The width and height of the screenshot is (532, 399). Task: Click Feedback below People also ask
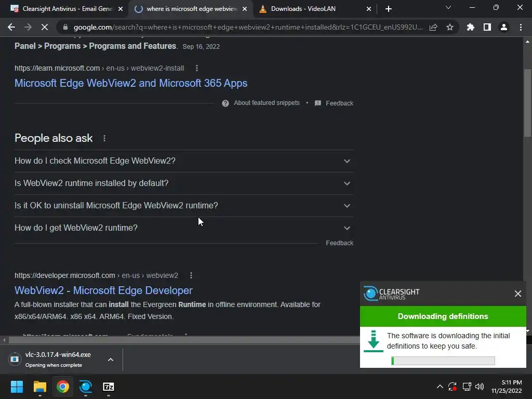[x=339, y=243]
